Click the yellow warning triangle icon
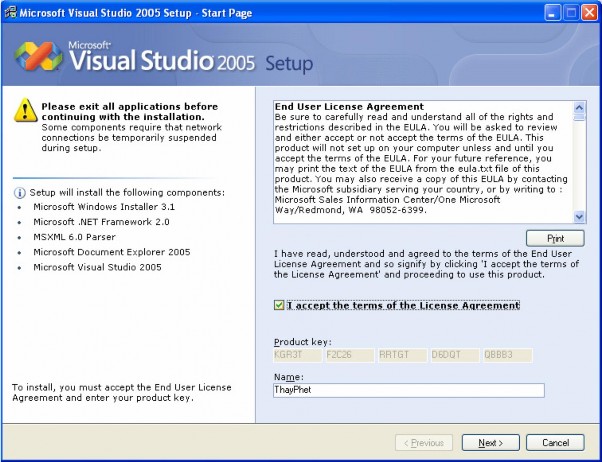The height and width of the screenshot is (462, 602). [25, 110]
